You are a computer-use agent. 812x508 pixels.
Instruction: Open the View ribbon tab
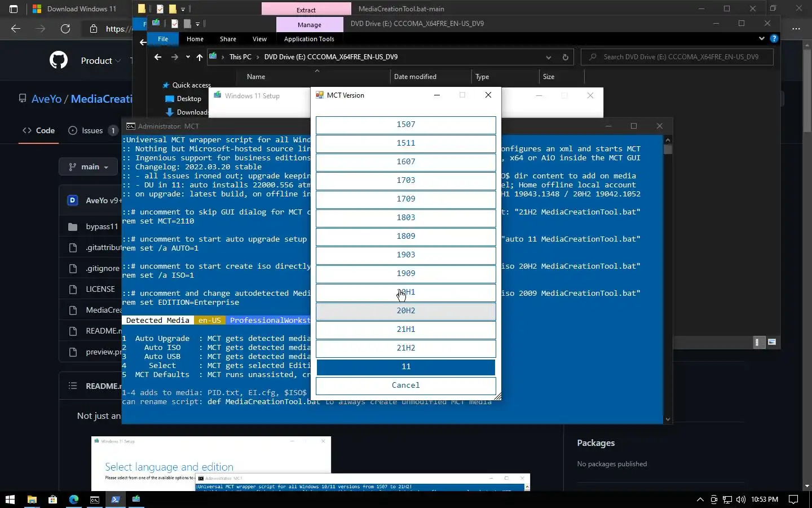[x=259, y=39]
